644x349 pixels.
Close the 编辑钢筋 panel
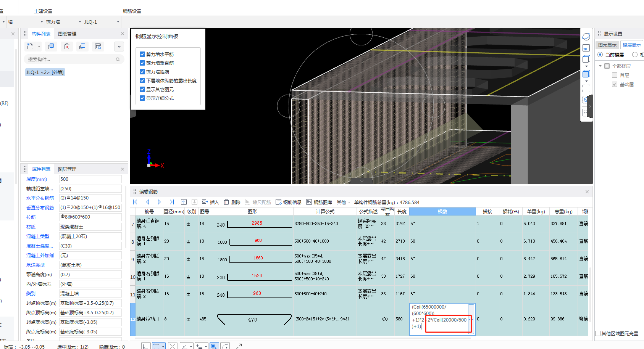tap(587, 191)
